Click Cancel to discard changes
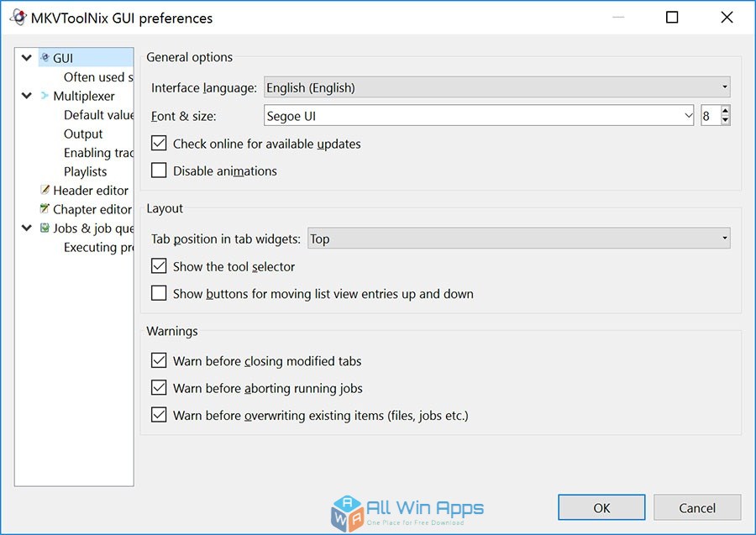This screenshot has width=756, height=535. point(697,507)
